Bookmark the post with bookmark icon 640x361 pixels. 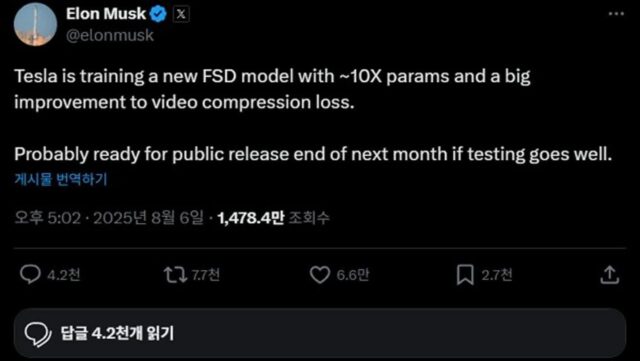coord(465,275)
